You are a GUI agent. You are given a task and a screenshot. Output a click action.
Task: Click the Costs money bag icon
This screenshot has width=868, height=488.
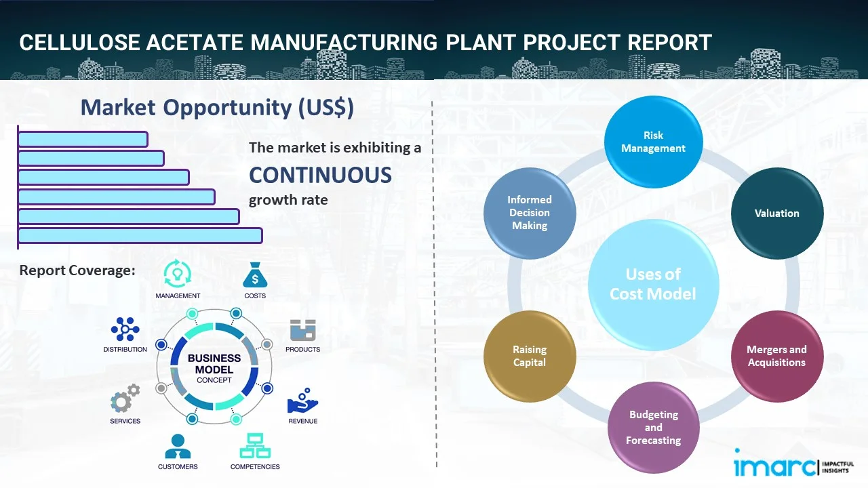255,275
